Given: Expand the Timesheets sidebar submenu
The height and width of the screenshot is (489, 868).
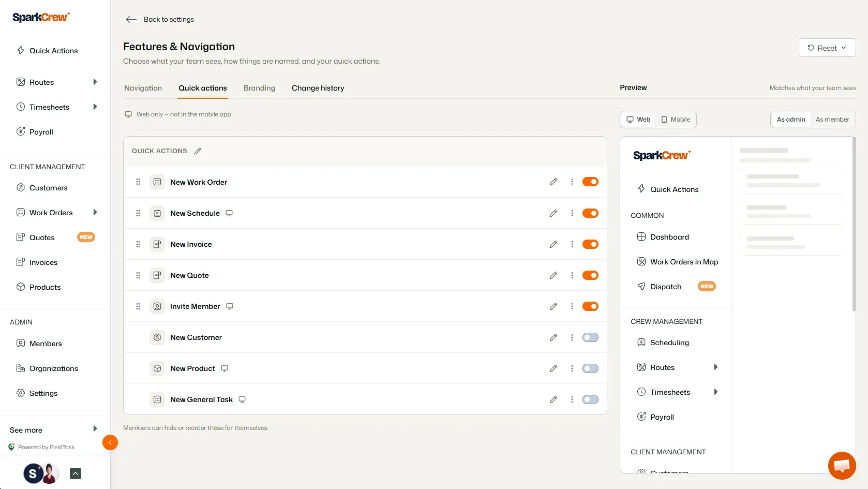Looking at the screenshot, I should coord(95,107).
